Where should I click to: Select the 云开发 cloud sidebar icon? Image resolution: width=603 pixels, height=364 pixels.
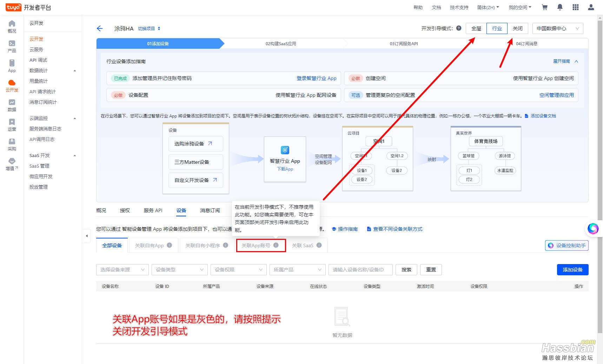[12, 86]
